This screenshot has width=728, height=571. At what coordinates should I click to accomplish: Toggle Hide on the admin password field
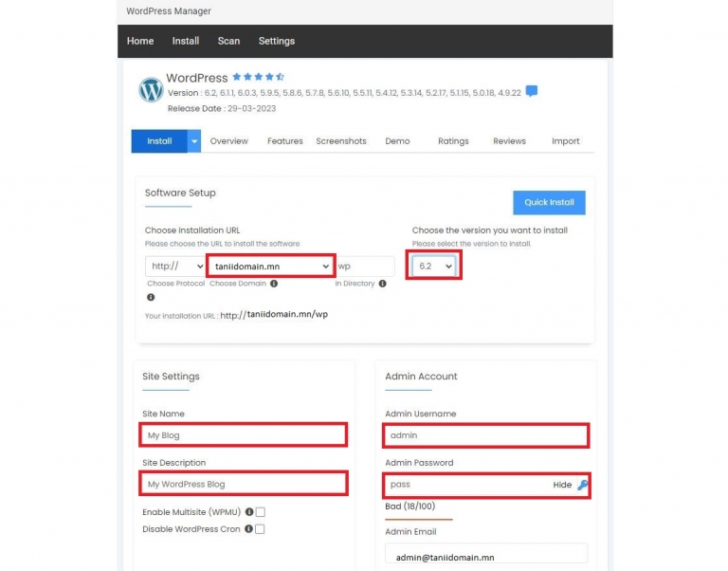562,485
